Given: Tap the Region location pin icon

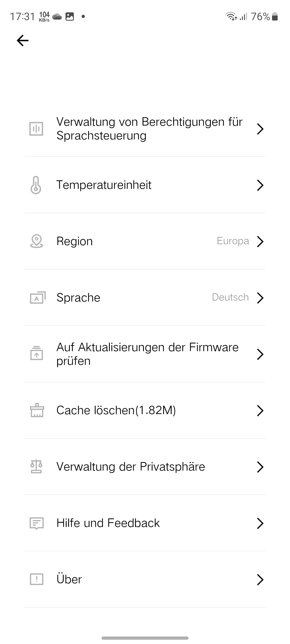Looking at the screenshot, I should pyautogui.click(x=37, y=241).
